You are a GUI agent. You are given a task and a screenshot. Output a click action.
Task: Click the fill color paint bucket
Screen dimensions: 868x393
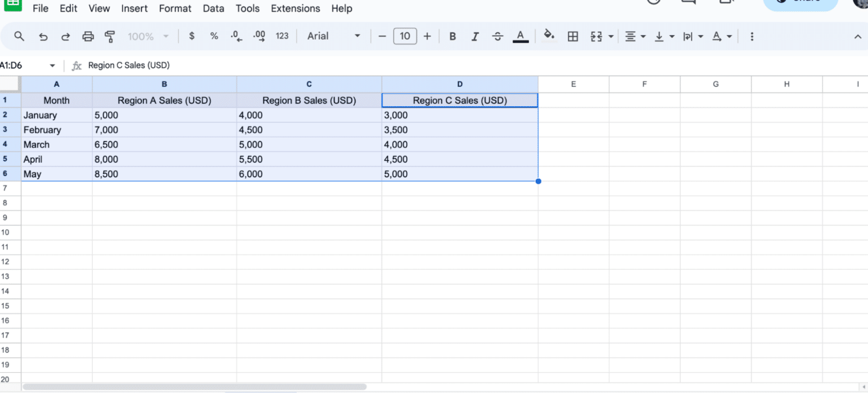pos(548,36)
